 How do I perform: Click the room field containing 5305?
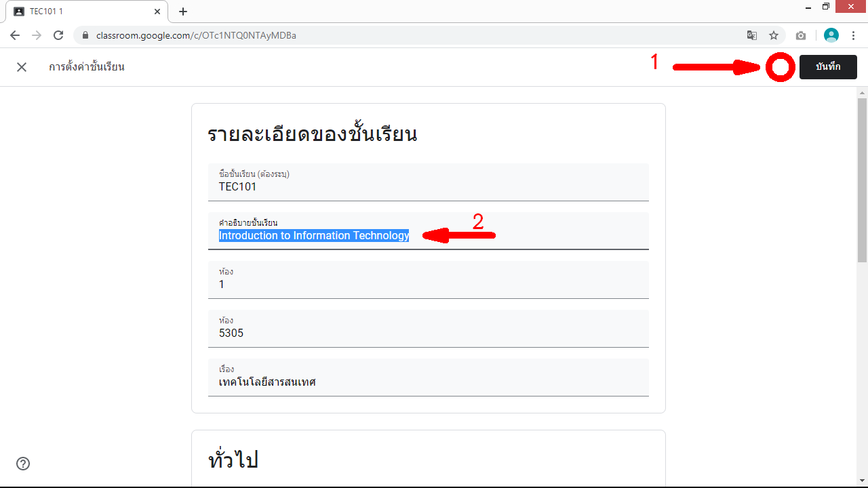click(x=428, y=333)
